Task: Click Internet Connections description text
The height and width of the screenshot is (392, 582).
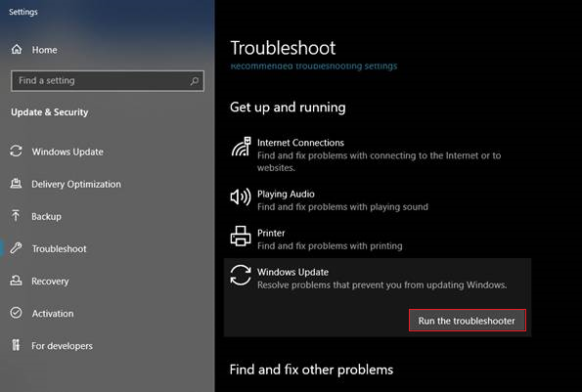Action: pyautogui.click(x=379, y=161)
